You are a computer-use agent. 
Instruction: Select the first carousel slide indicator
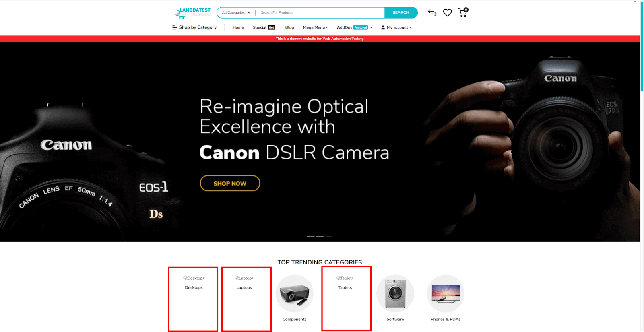coord(310,237)
